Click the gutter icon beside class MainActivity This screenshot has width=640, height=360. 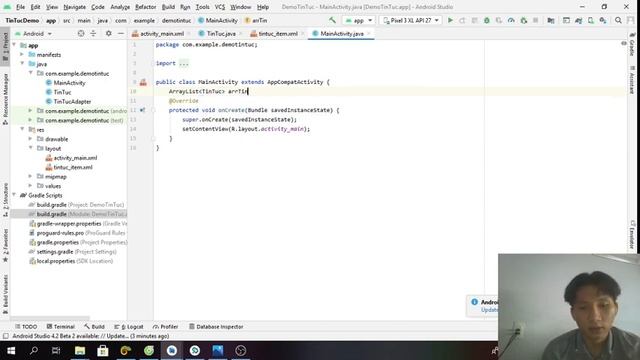pyautogui.click(x=143, y=82)
